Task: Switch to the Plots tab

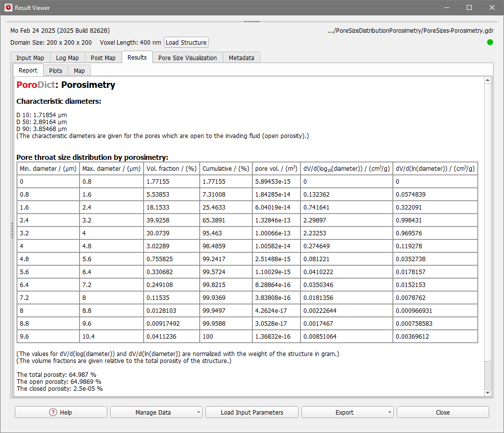Action: click(56, 70)
